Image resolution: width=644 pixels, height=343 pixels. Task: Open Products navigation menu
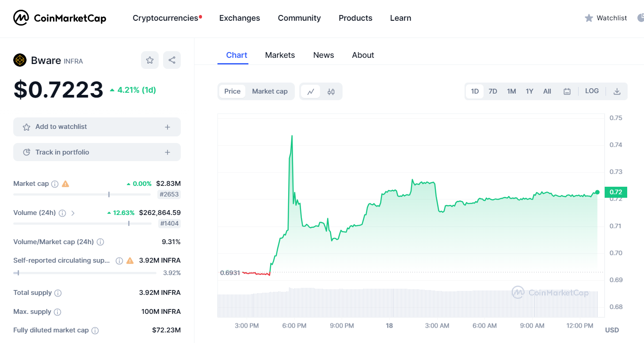(x=355, y=18)
